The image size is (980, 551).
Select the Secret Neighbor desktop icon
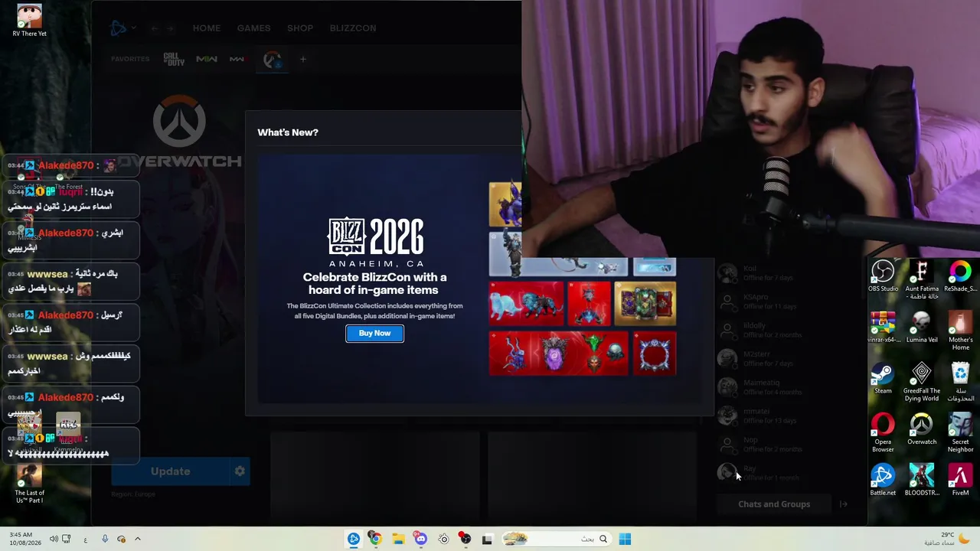pyautogui.click(x=960, y=433)
